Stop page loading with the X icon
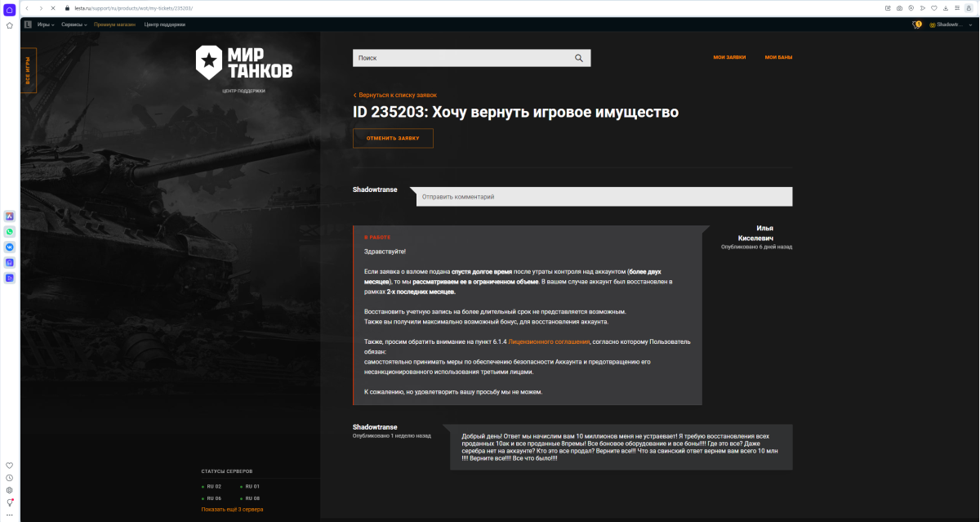Image resolution: width=980 pixels, height=522 pixels. pyautogui.click(x=53, y=8)
